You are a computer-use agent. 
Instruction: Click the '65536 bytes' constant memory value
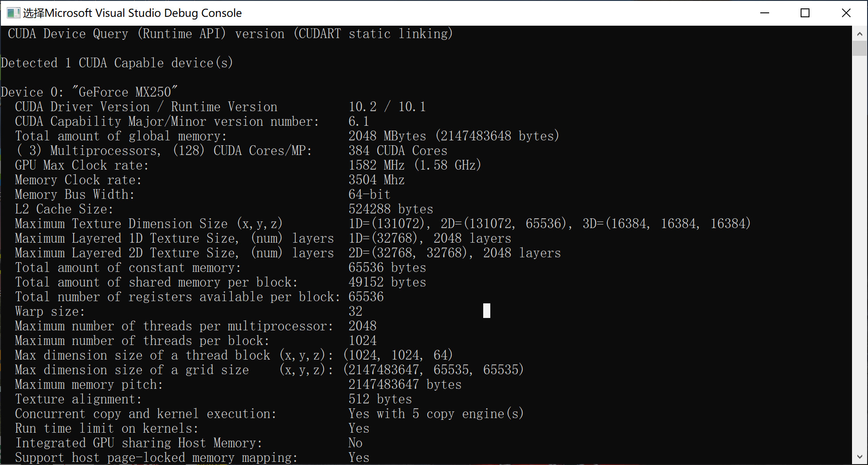387,267
